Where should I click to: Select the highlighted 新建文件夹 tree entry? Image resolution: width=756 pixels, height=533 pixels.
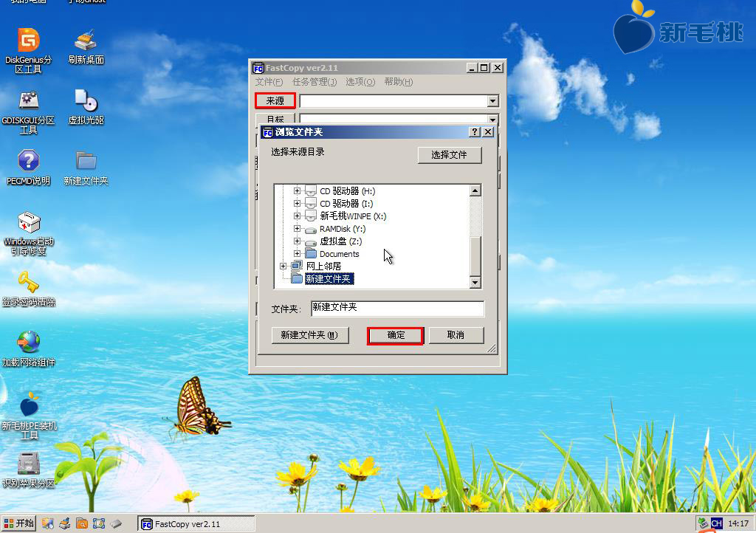tap(329, 278)
